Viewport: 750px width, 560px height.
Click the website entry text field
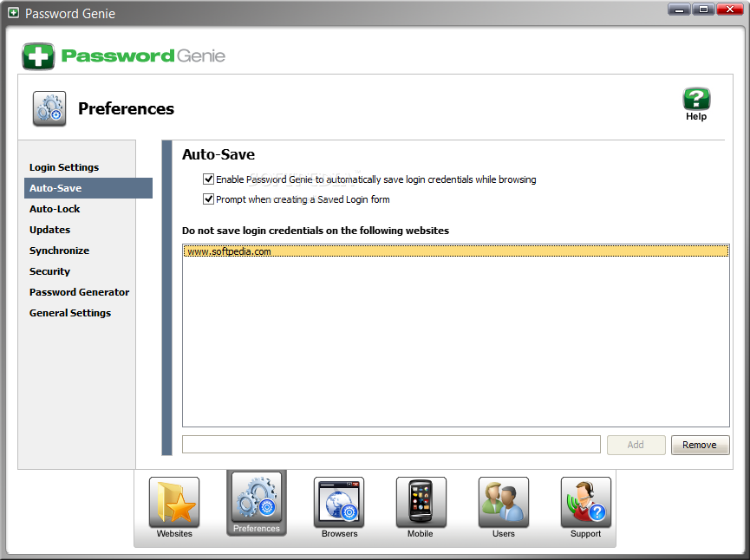coord(391,444)
